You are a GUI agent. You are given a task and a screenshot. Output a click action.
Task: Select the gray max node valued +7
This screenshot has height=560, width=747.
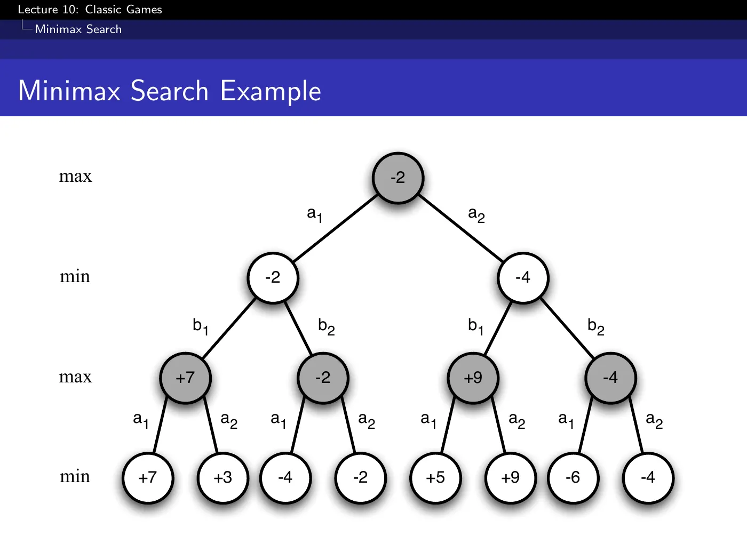pos(186,378)
